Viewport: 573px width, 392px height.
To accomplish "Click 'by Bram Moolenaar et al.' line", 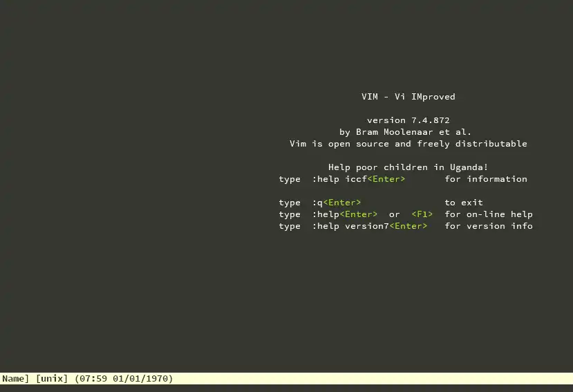I will pyautogui.click(x=405, y=132).
